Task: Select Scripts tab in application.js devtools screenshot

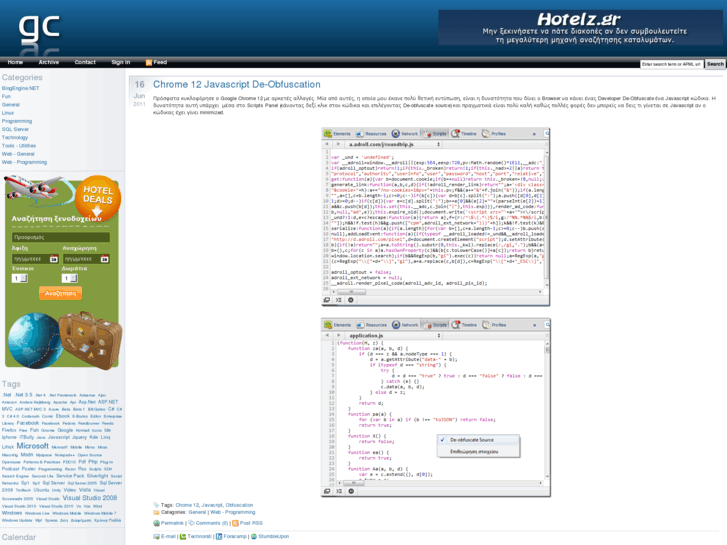Action: (x=435, y=325)
